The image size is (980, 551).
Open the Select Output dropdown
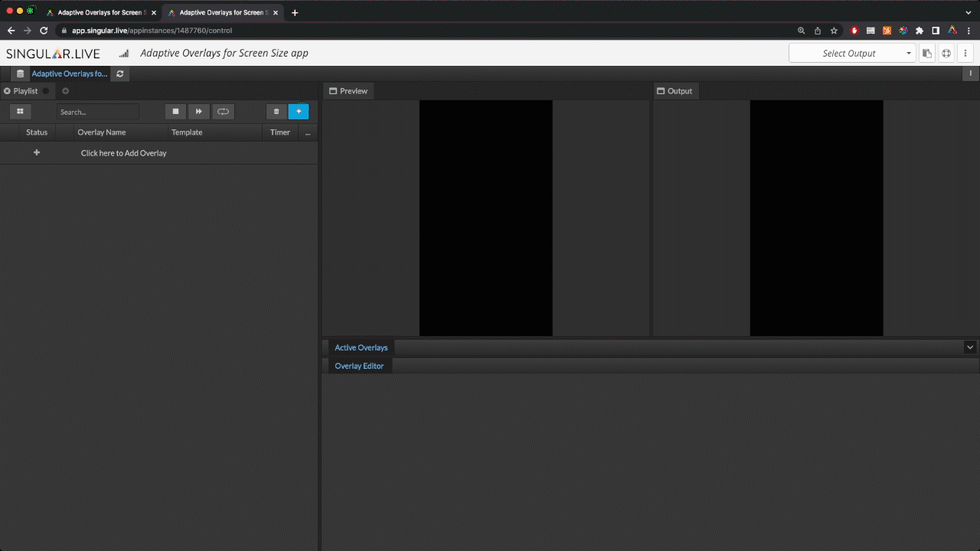(x=852, y=54)
